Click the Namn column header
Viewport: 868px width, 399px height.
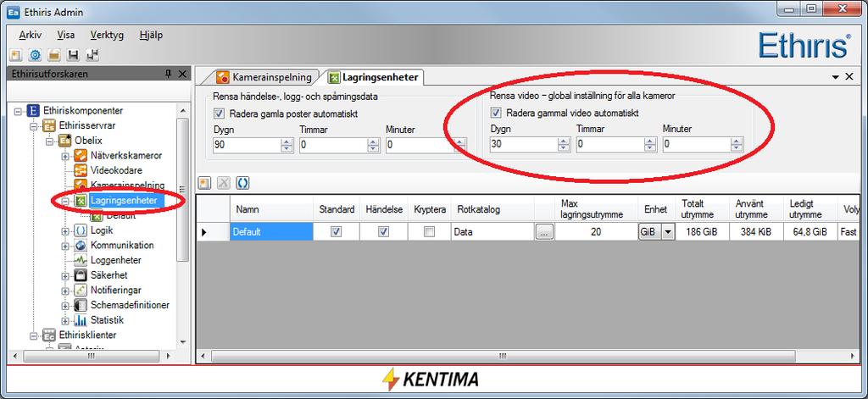coord(271,210)
